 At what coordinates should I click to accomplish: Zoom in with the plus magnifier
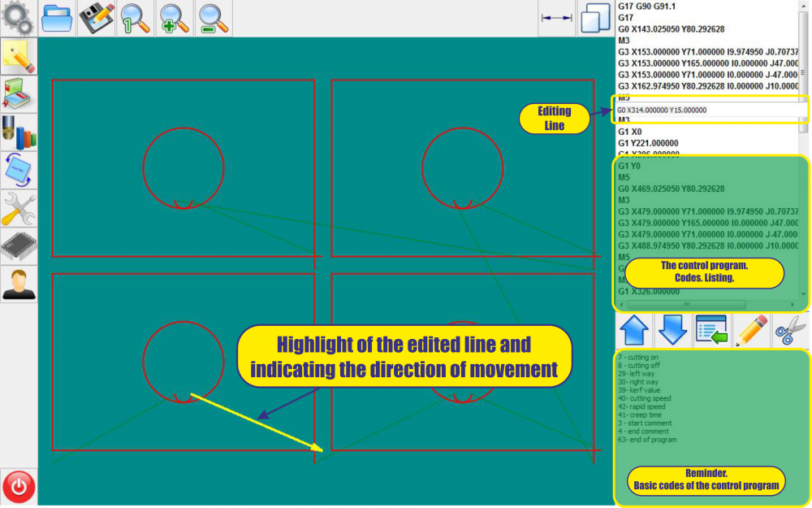point(174,18)
